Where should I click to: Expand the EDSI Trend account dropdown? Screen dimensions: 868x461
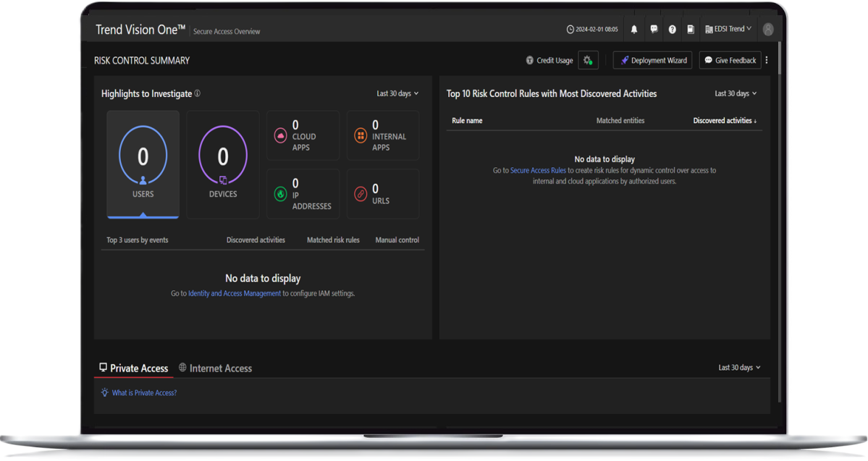pyautogui.click(x=728, y=30)
